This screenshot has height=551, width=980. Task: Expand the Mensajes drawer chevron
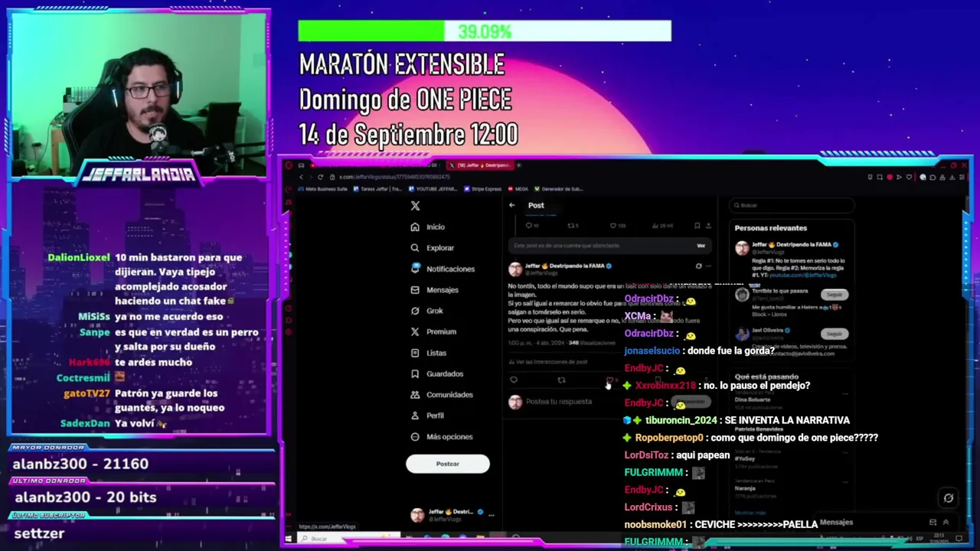click(946, 523)
